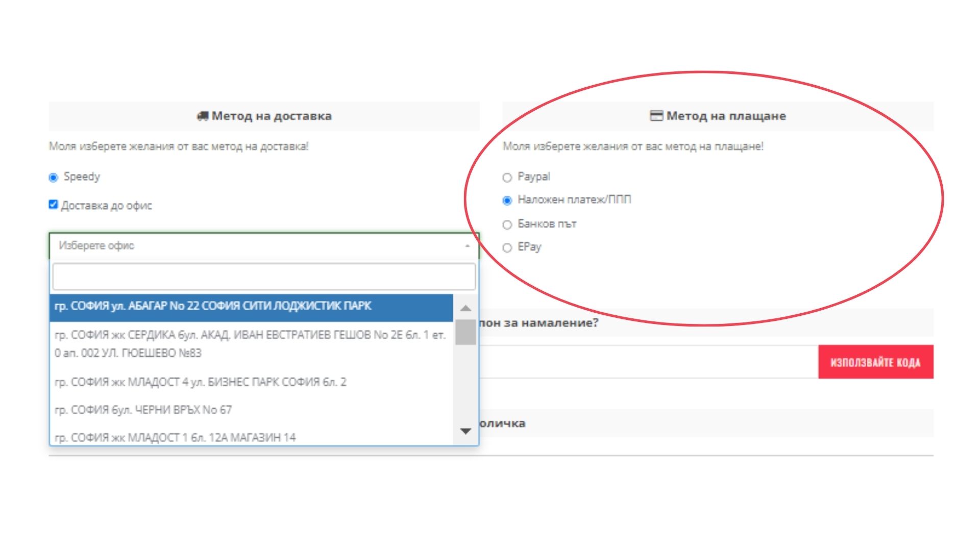
Task: Click the office list scroll-up arrow
Action: point(465,308)
